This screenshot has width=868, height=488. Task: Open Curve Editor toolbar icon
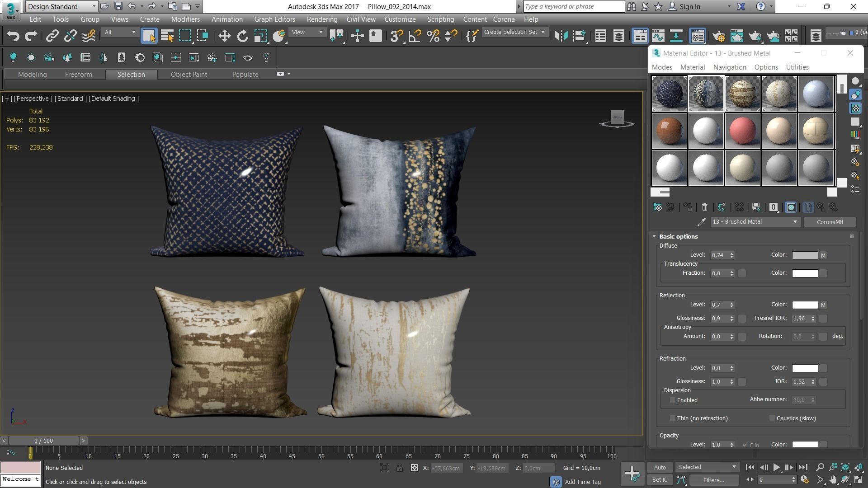658,36
